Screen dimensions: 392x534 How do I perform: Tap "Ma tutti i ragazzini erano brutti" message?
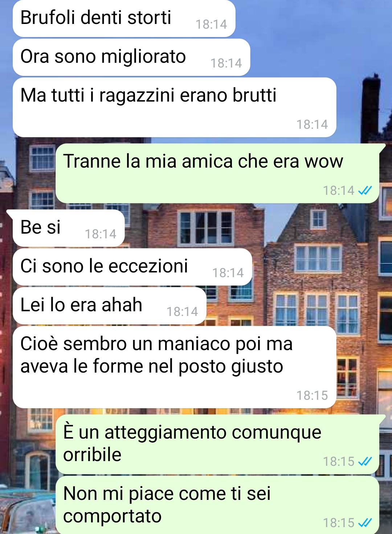click(175, 107)
